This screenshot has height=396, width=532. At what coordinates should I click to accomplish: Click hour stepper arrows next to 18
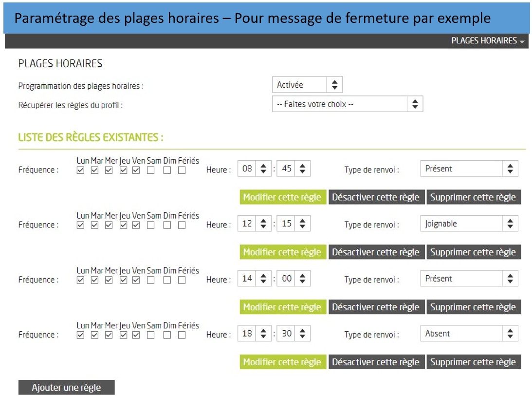tap(263, 334)
